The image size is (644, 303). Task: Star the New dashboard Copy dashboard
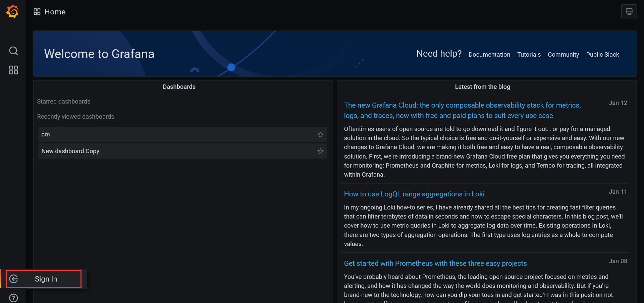[320, 151]
